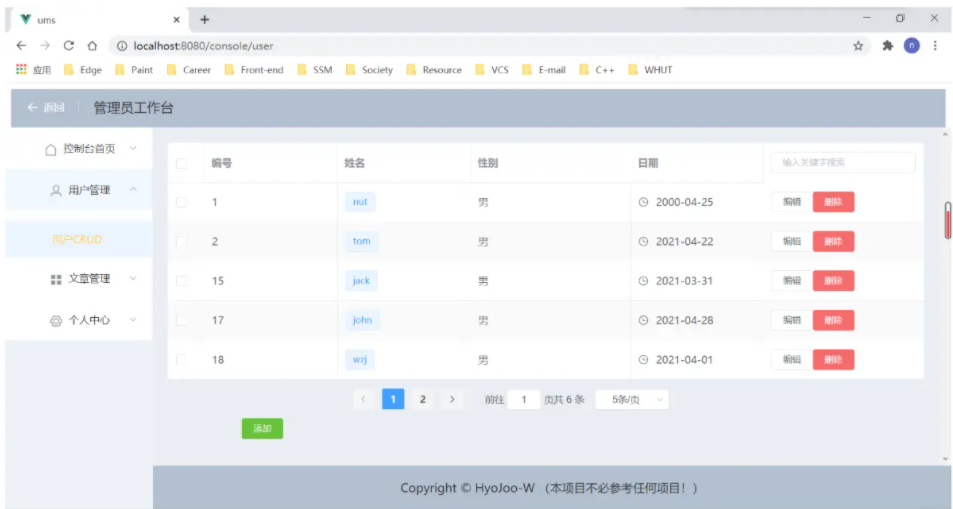This screenshot has height=509, width=953.
Task: Open the Edge bookmarks folder
Action: pos(83,70)
